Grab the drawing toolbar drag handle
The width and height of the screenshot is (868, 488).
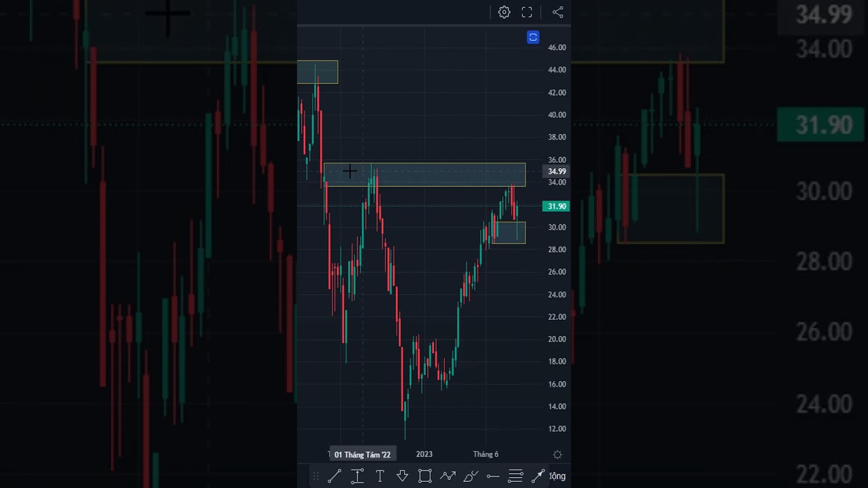[315, 476]
